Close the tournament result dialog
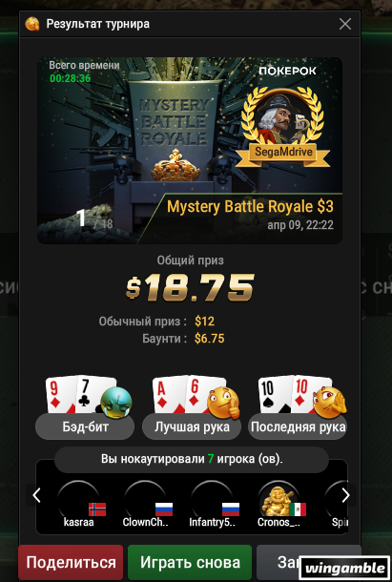The image size is (392, 582). coord(345,24)
